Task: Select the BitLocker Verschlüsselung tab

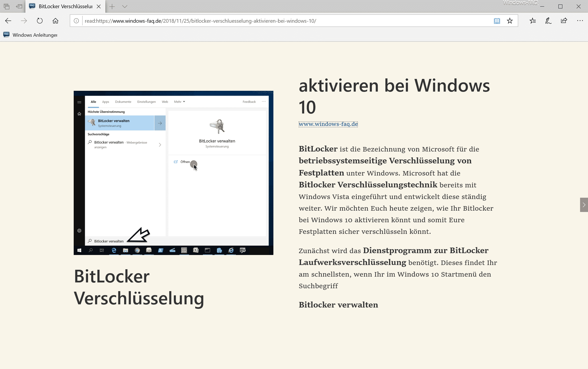Action: (65, 6)
